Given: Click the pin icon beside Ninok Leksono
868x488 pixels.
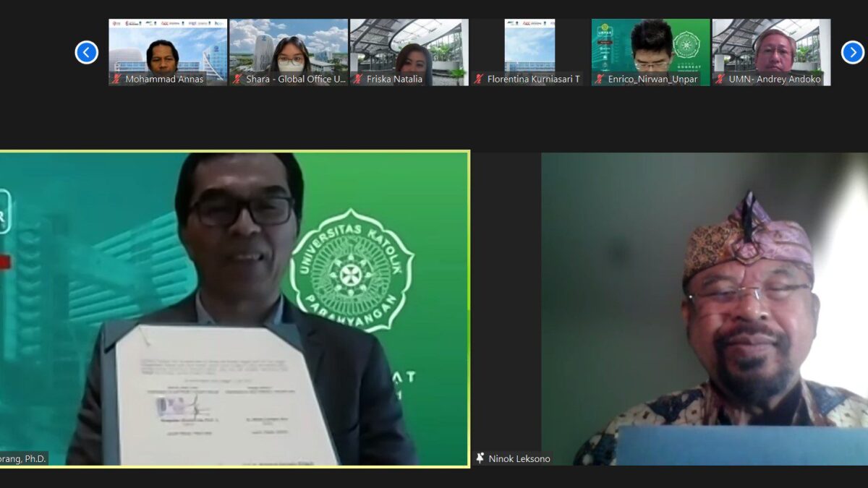Looking at the screenshot, I should pos(480,458).
